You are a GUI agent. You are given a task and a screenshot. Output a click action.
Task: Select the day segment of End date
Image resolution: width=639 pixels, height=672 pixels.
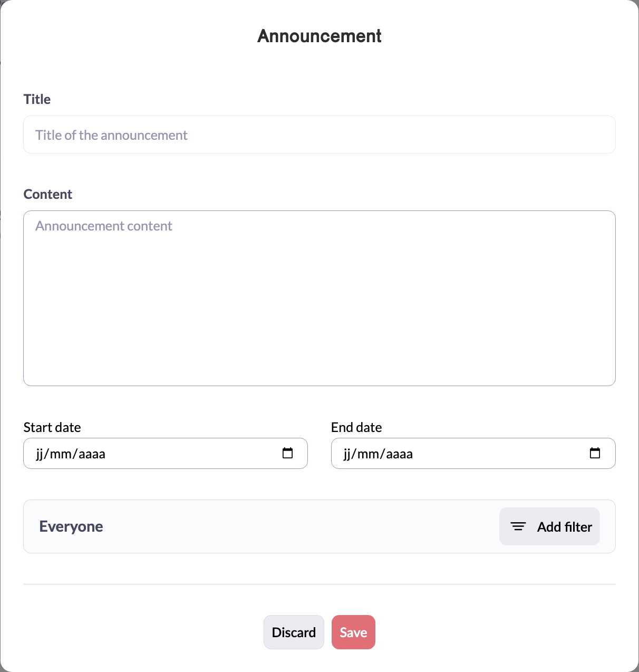(347, 454)
